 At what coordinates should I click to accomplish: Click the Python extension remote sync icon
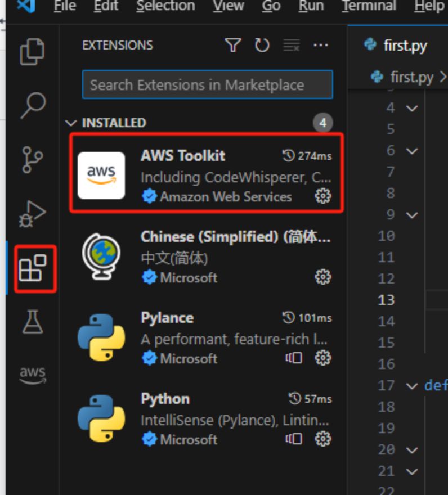tap(294, 439)
